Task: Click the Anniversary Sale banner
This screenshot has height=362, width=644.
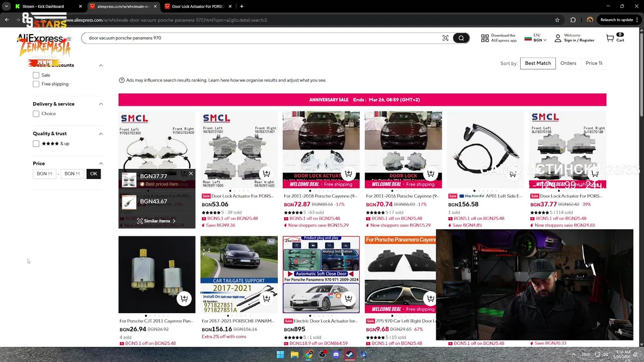Action: (x=362, y=100)
